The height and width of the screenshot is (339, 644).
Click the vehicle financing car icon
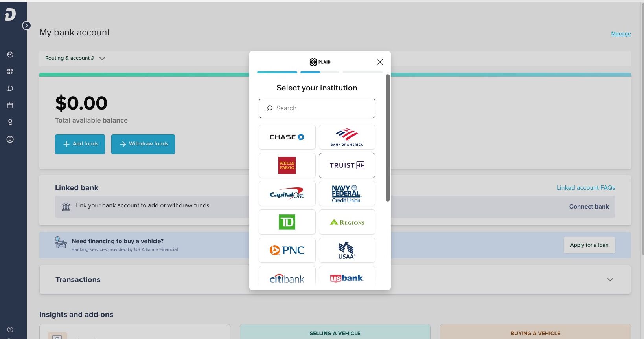point(61,243)
